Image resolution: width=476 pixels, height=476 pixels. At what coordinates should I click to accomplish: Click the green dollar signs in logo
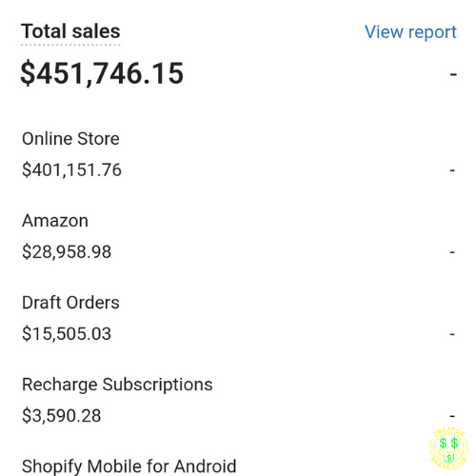tap(449, 443)
